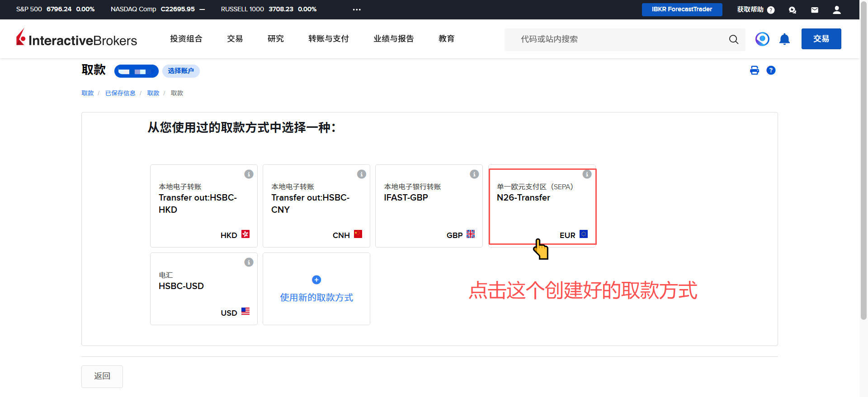Click the plus icon for new withdrawal method
This screenshot has height=397, width=868.
(x=316, y=280)
